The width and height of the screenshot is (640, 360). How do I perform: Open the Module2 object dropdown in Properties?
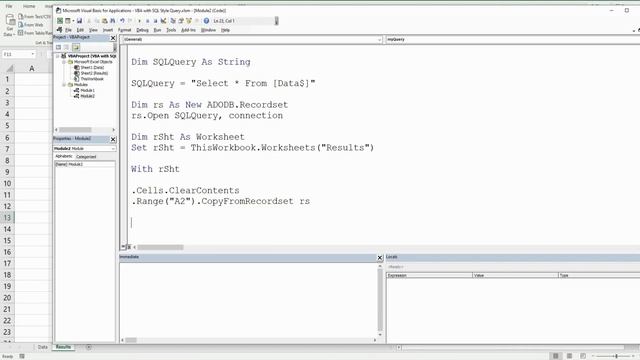113,149
